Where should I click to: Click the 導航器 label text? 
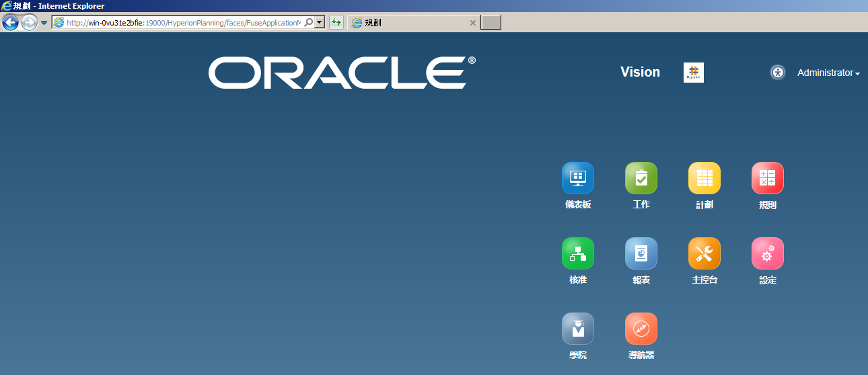[641, 356]
